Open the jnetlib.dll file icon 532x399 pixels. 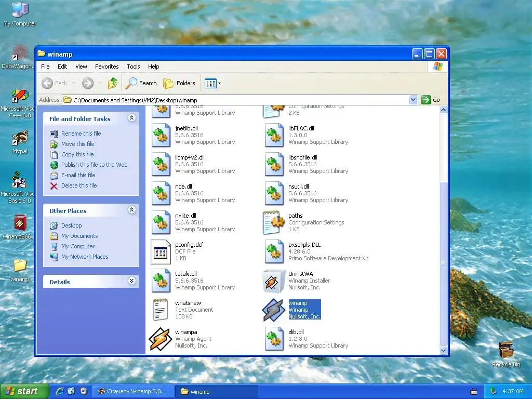(161, 135)
